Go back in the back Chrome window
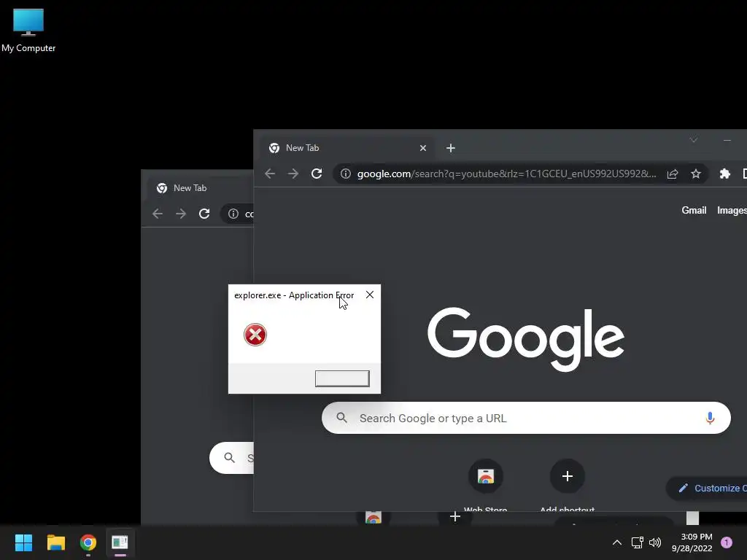Viewport: 747px width, 560px height. click(x=158, y=214)
